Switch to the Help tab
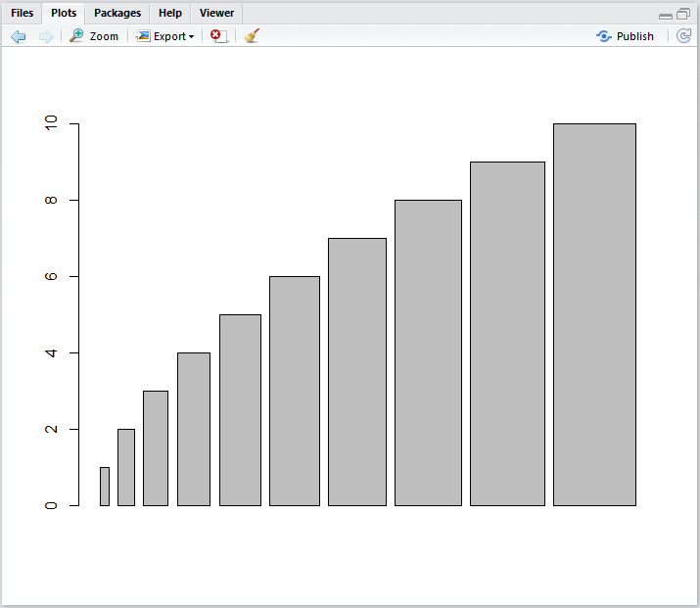 170,13
